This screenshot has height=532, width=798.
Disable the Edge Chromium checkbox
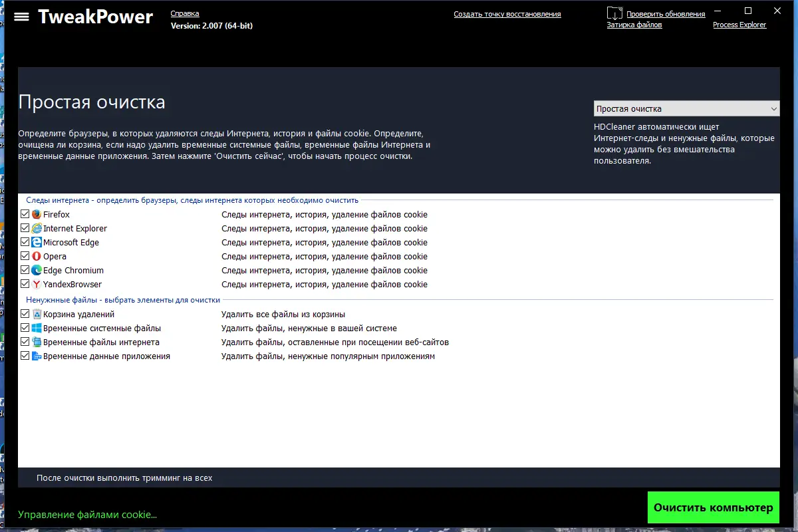point(25,271)
